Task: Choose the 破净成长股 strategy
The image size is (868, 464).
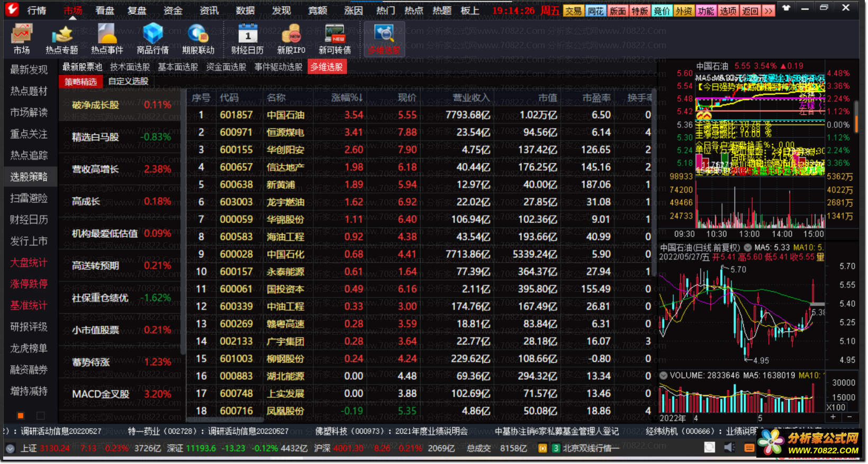Action: (x=121, y=105)
